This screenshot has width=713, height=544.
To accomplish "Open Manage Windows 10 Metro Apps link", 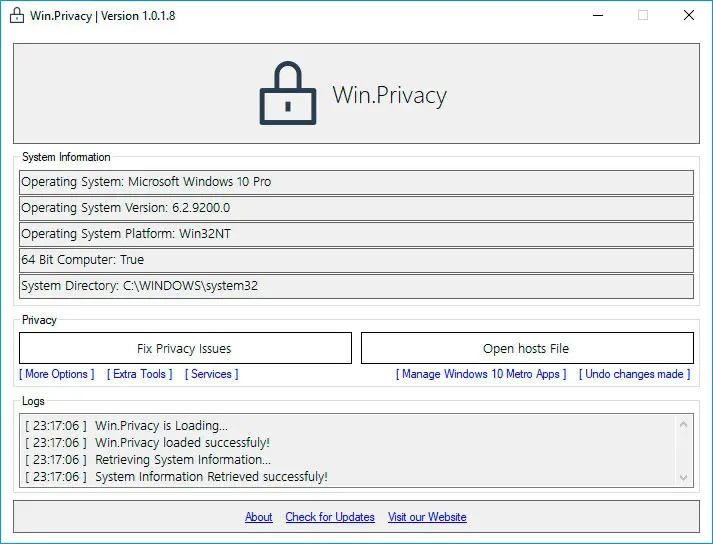I will pyautogui.click(x=481, y=374).
